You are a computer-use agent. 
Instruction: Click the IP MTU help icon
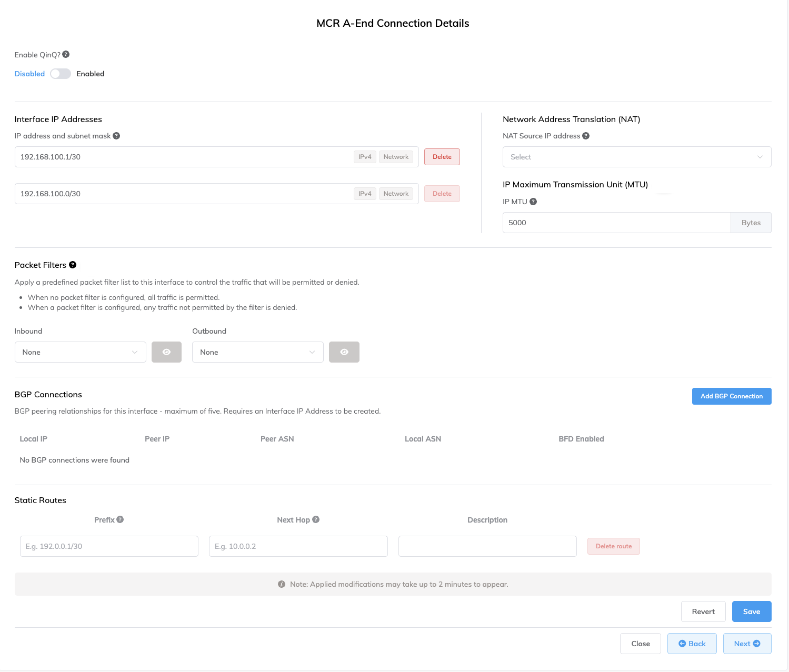(x=533, y=202)
